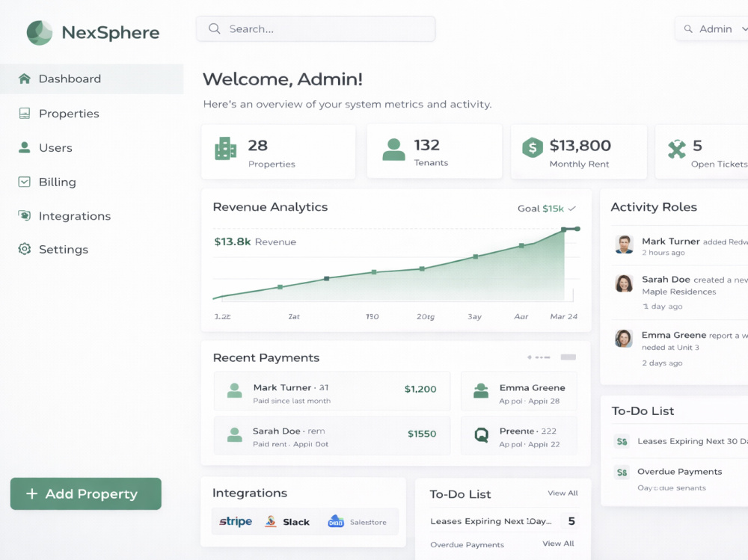Screen dimensions: 748x560
Task: Click the Recent Payments view toggle bar
Action: [x=568, y=357]
